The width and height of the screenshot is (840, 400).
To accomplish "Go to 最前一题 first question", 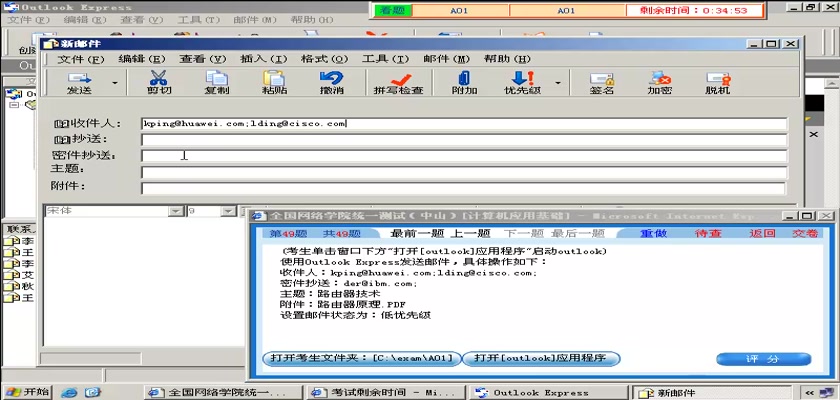I will pos(417,233).
